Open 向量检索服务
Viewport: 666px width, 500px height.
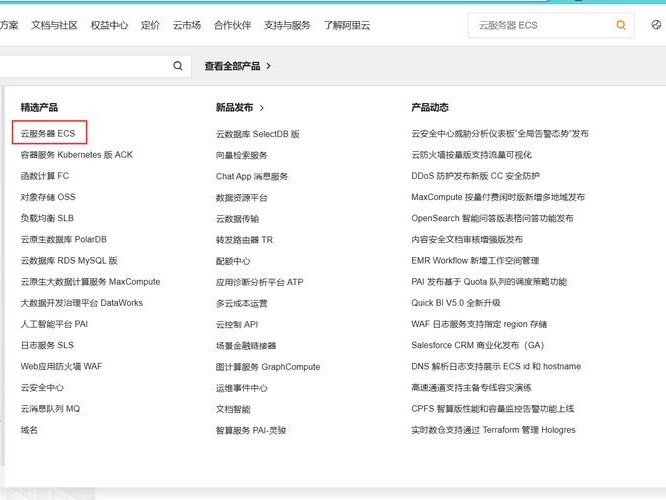241,155
